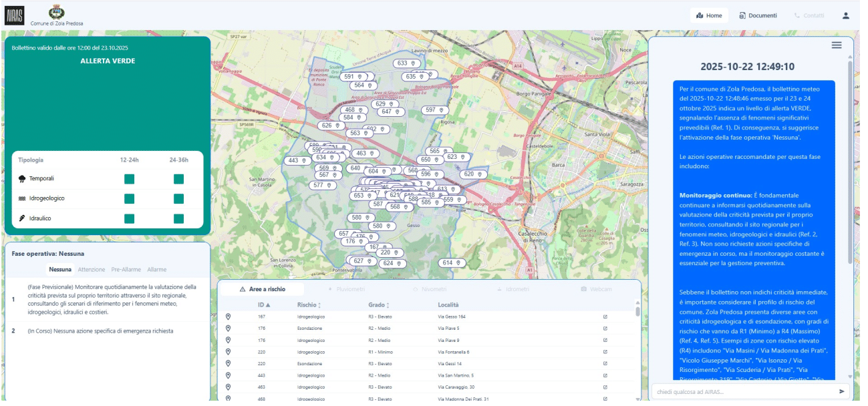
Task: Select map marker 614
Action: click(452, 263)
